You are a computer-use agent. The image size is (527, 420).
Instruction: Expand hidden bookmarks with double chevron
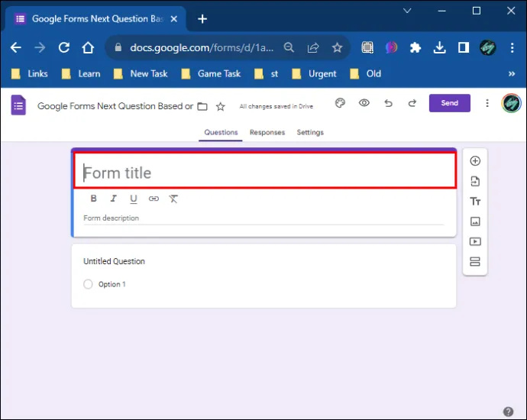coord(512,74)
